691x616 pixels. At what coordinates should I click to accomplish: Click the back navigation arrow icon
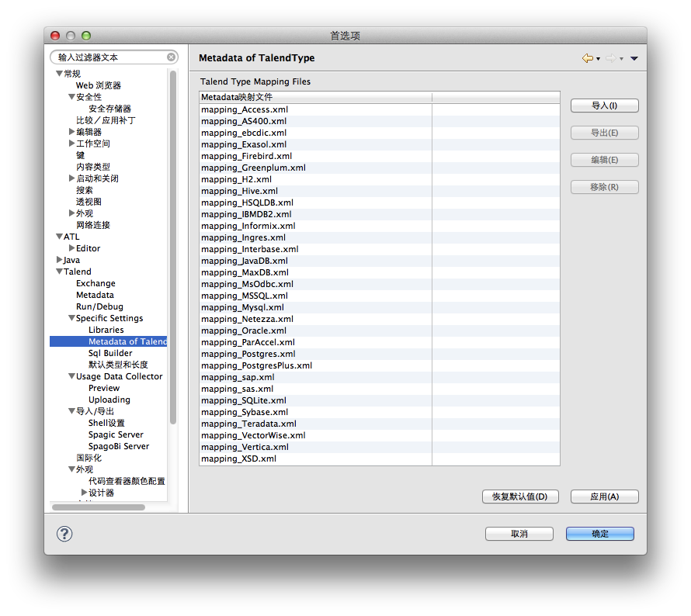[587, 58]
